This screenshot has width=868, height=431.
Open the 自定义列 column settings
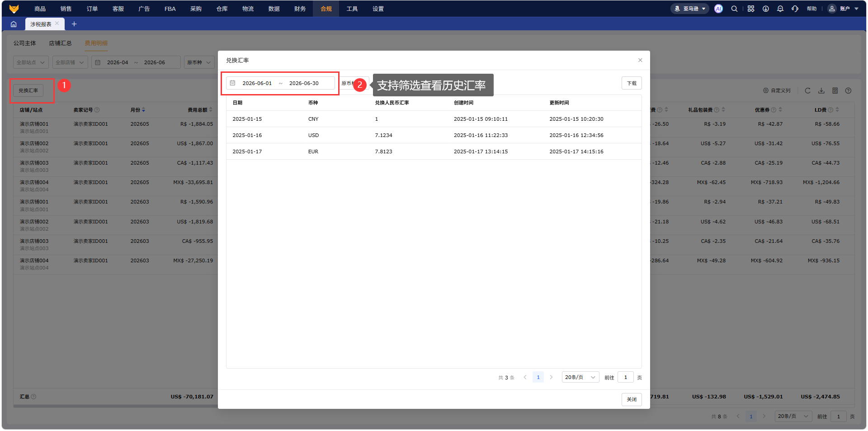777,90
